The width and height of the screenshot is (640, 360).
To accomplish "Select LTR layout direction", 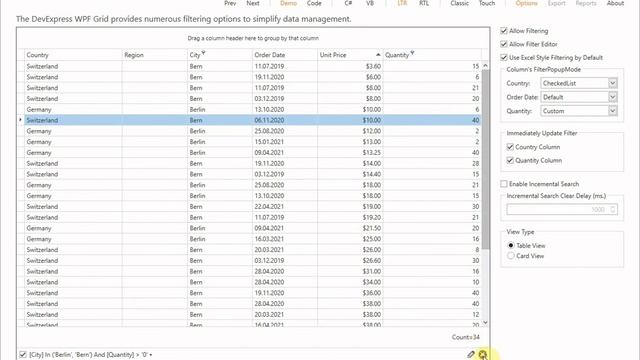I will click(x=402, y=3).
